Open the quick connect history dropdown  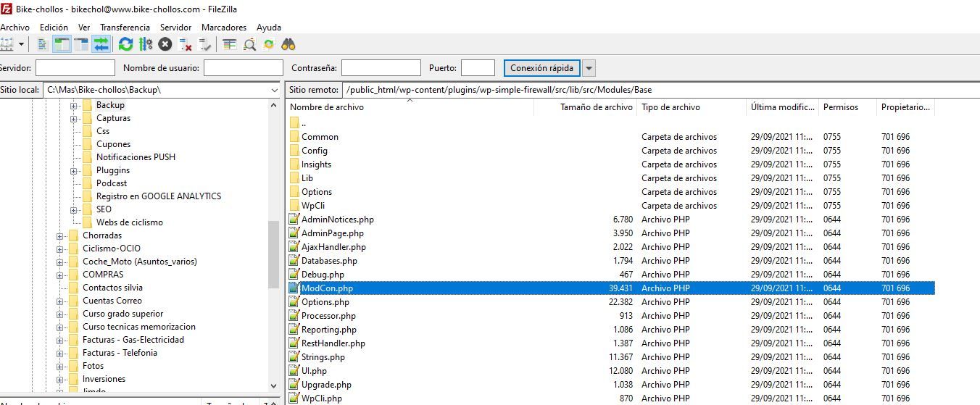click(589, 68)
